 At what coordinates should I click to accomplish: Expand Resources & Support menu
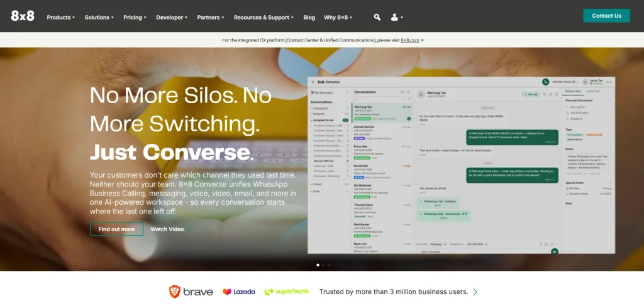tap(264, 17)
